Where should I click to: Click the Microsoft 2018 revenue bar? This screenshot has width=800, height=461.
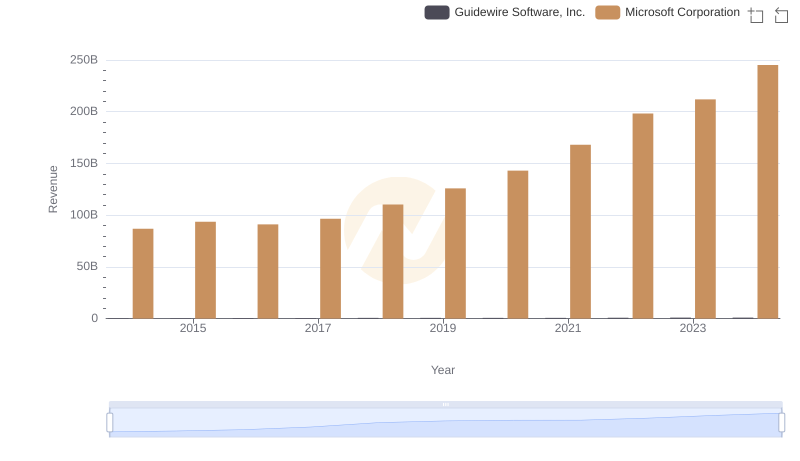coord(393,261)
